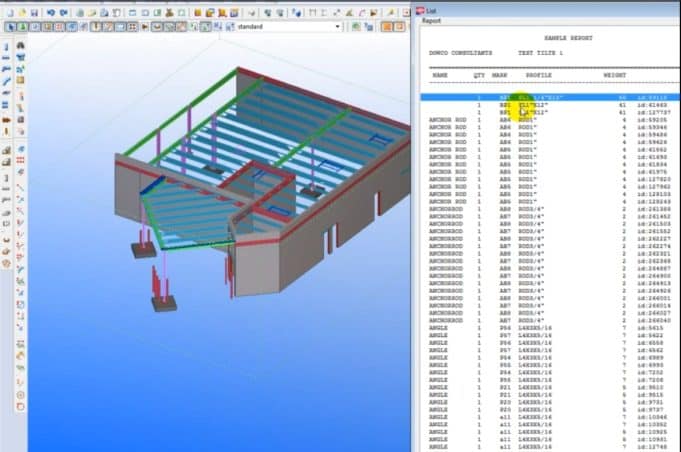The image size is (681, 452).
Task: Click the 'SAMPLE REPORT' heading text
Action: point(568,38)
